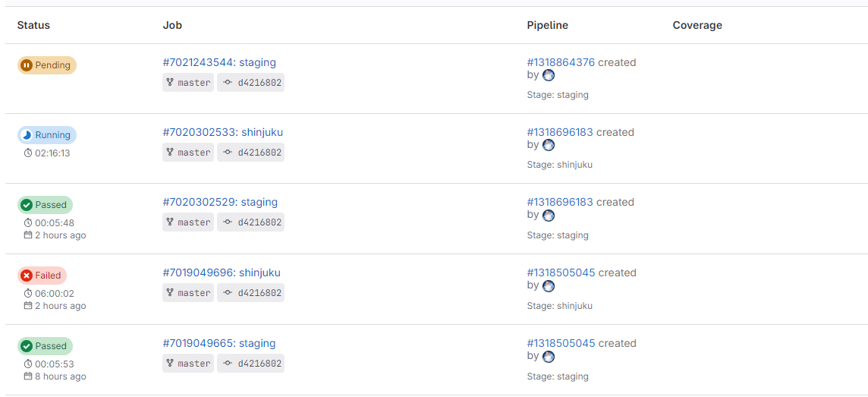868x397 pixels.
Task: Click commit d4216802 for job 7019049665
Action: [251, 364]
